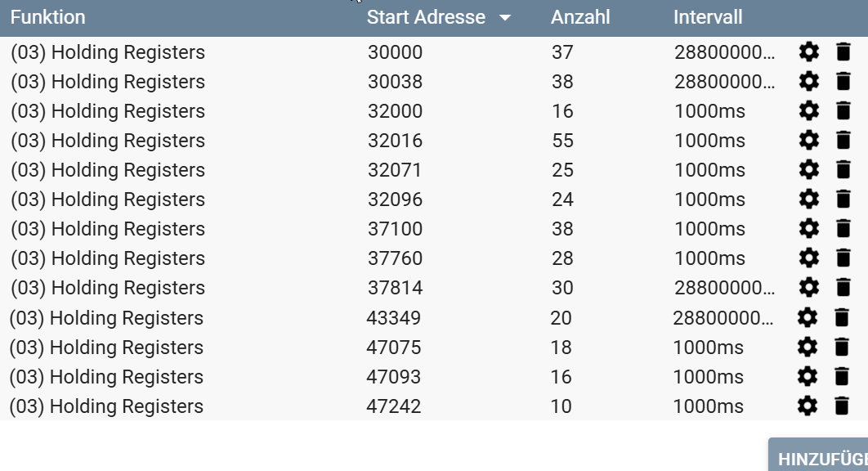Viewport: 868px width, 471px height.
Task: Sort by Anzahl column header
Action: [580, 17]
